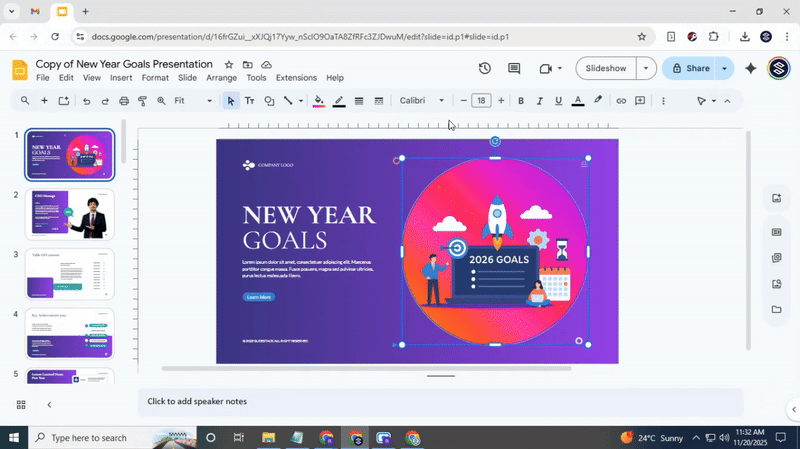Click the Slideshow button
This screenshot has width=800, height=449.
pos(606,68)
